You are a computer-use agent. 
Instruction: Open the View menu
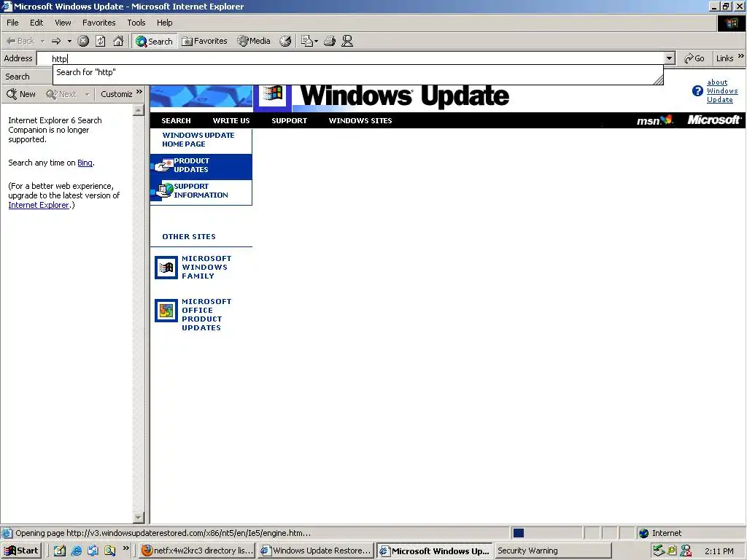point(63,23)
